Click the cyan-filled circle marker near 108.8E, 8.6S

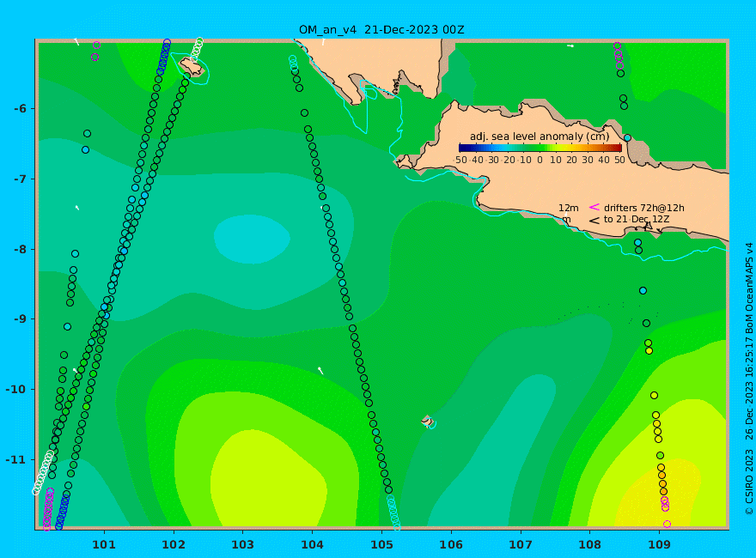coord(643,290)
